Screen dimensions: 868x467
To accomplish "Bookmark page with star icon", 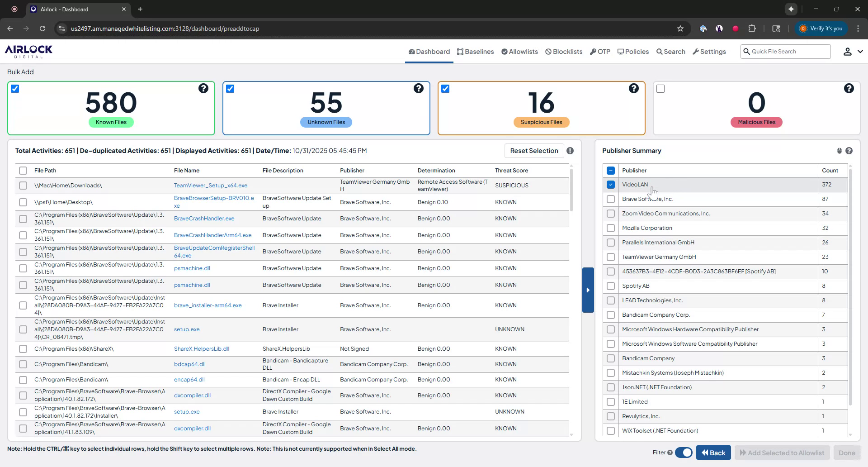I will pyautogui.click(x=680, y=29).
